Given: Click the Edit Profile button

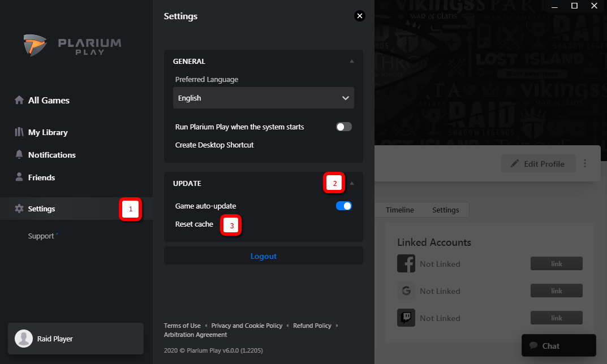Looking at the screenshot, I should pyautogui.click(x=538, y=163).
